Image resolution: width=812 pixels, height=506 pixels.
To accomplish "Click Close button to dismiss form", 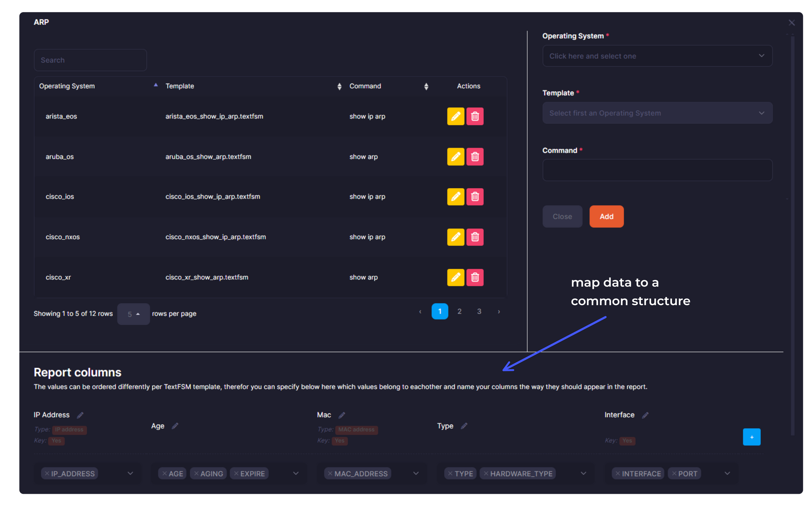I will click(562, 216).
